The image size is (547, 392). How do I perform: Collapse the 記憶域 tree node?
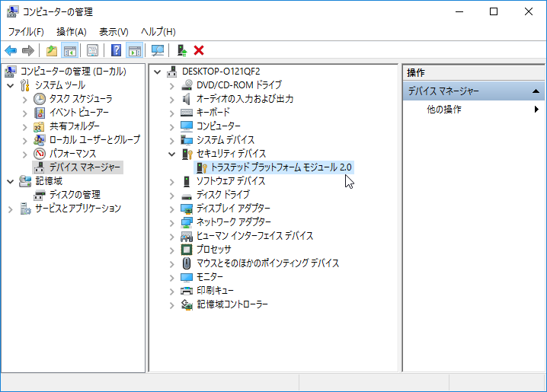(x=10, y=181)
